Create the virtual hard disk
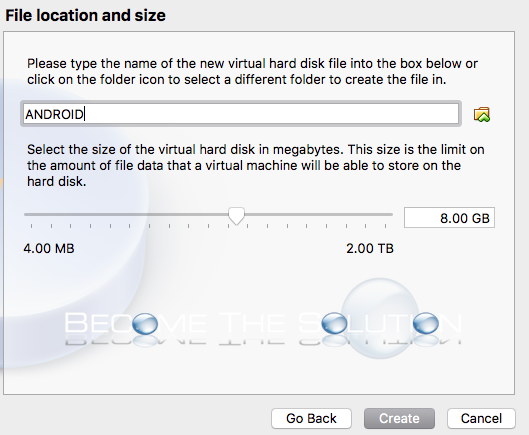Viewport: 529px width, 435px height. coord(399,418)
